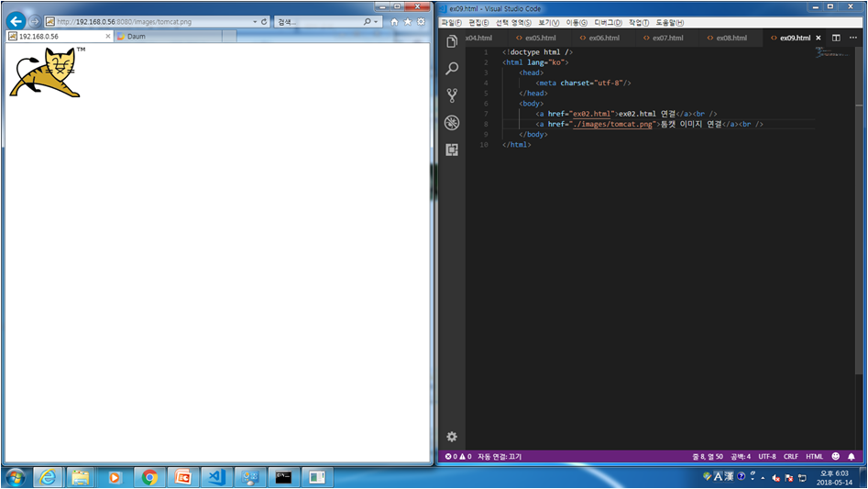Click the ./images/tomcat.png path in code
This screenshot has width=868, height=489.
612,124
